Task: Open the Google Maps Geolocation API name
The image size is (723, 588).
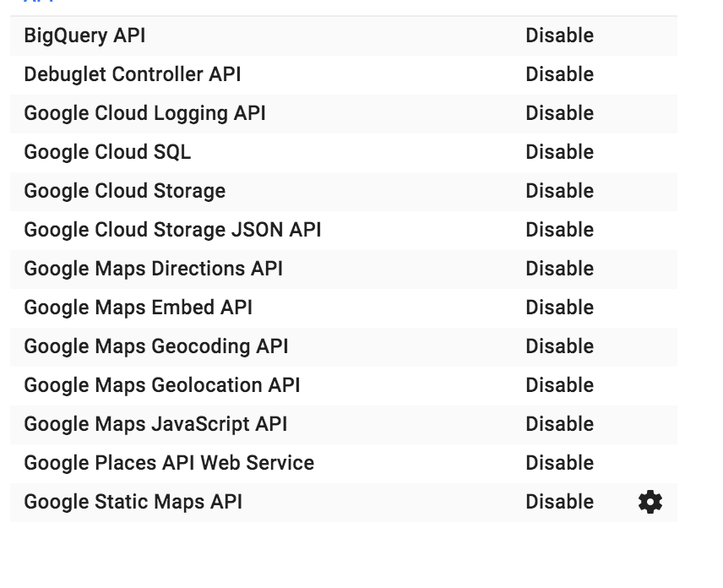Action: click(162, 385)
